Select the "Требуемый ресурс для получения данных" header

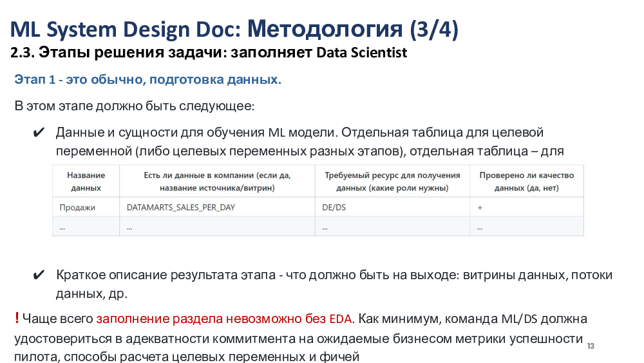point(392,181)
